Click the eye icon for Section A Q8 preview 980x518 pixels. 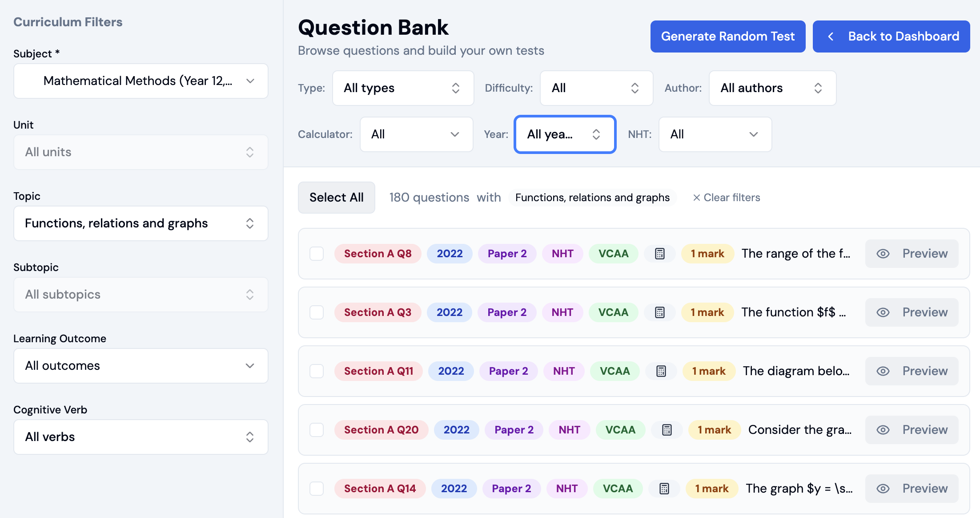tap(883, 254)
